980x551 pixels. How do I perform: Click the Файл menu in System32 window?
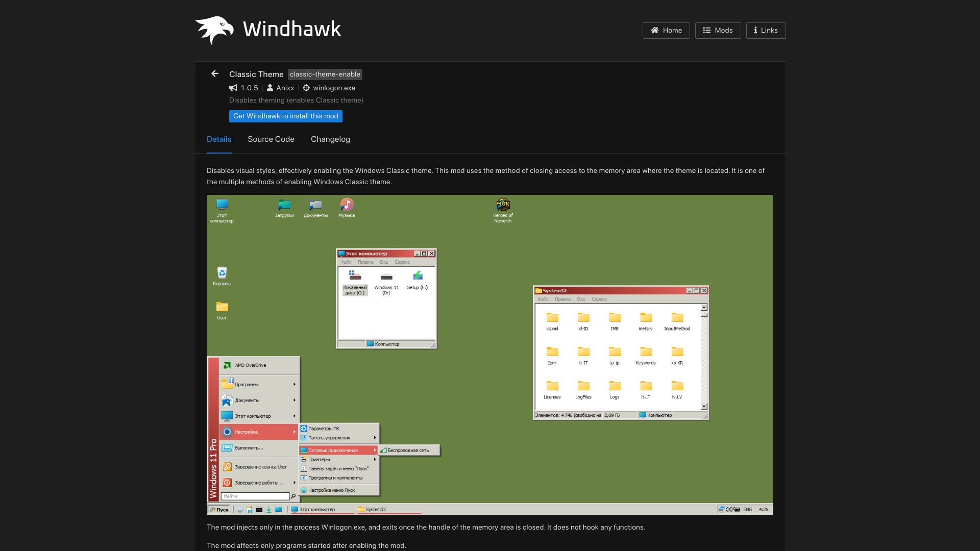pos(543,299)
